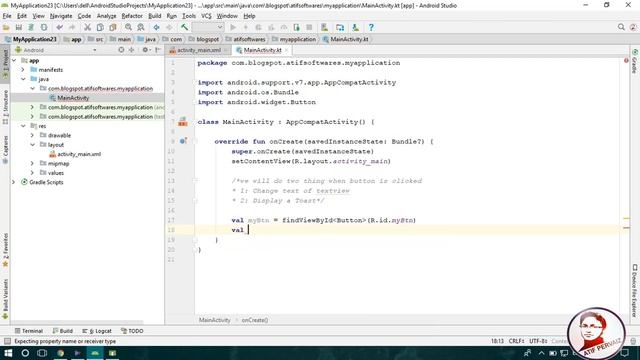The image size is (640, 360).
Task: Toggle the Favorites side tool window
Action: [x=5, y=250]
